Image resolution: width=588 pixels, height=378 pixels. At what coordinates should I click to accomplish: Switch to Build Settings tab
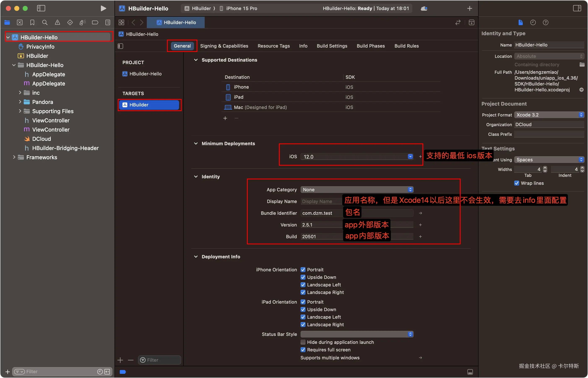pyautogui.click(x=332, y=46)
